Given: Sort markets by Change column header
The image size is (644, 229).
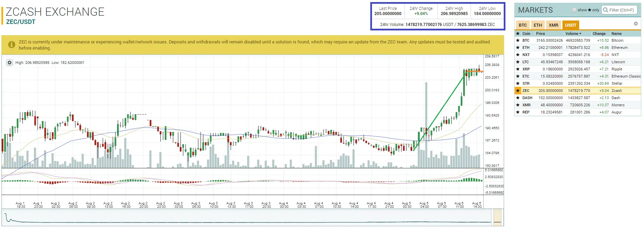Looking at the screenshot, I should click(599, 33).
